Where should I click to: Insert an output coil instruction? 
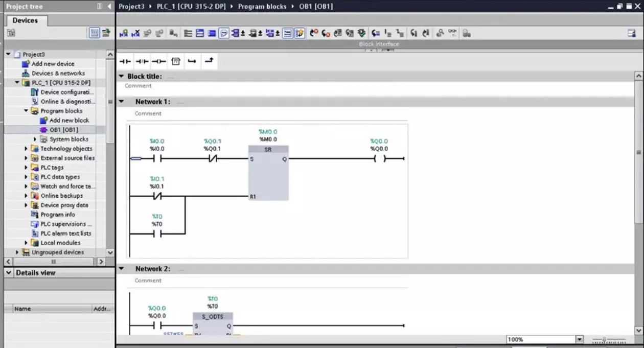tap(159, 61)
